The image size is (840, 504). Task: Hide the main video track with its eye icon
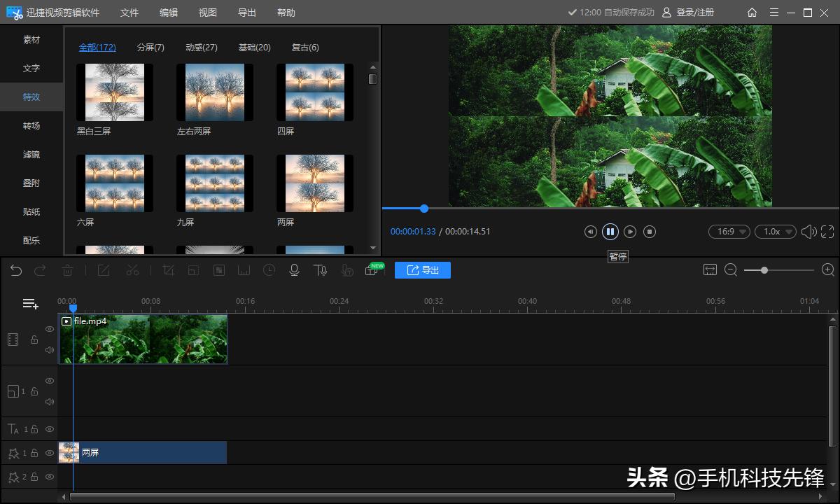[x=50, y=329]
